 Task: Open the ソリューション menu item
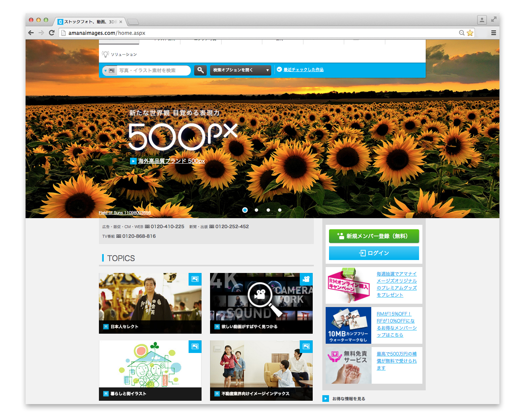pos(124,54)
